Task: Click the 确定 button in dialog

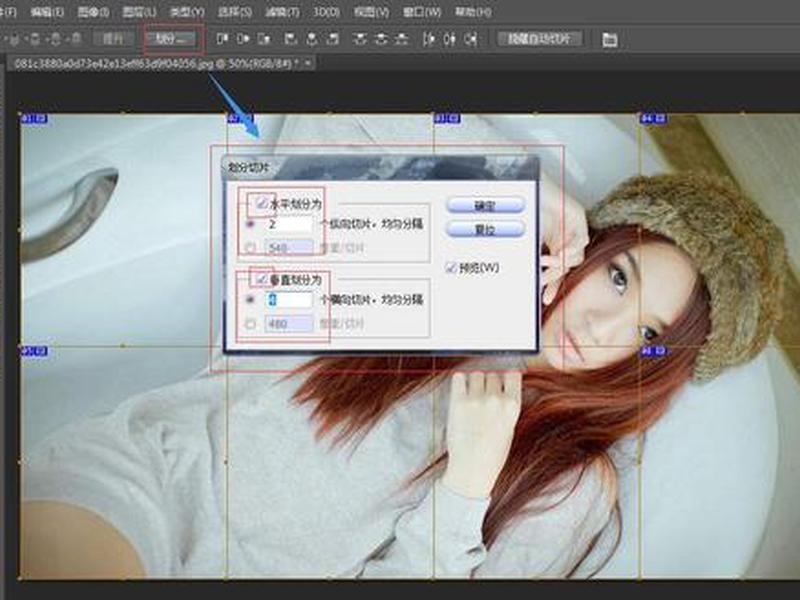Action: pos(485,206)
